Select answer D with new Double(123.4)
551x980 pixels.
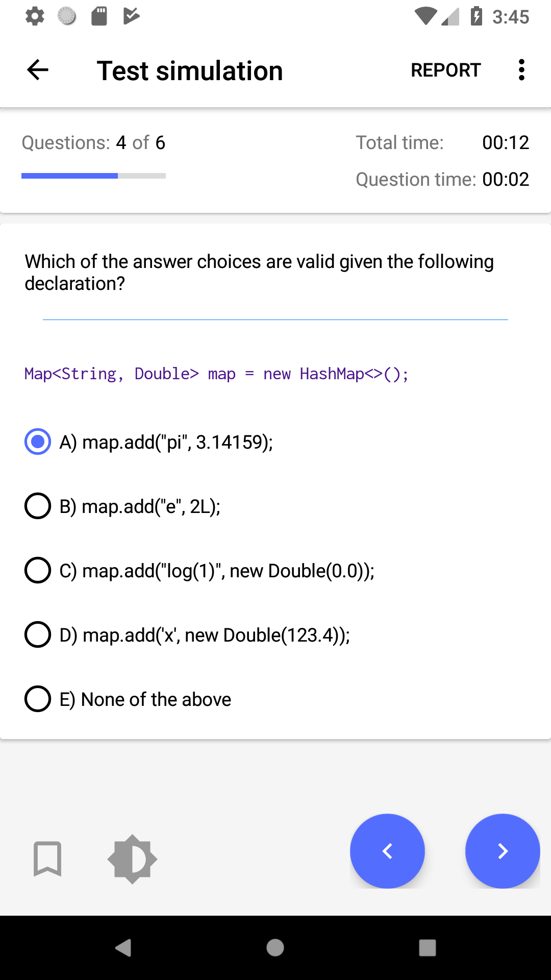coord(38,634)
